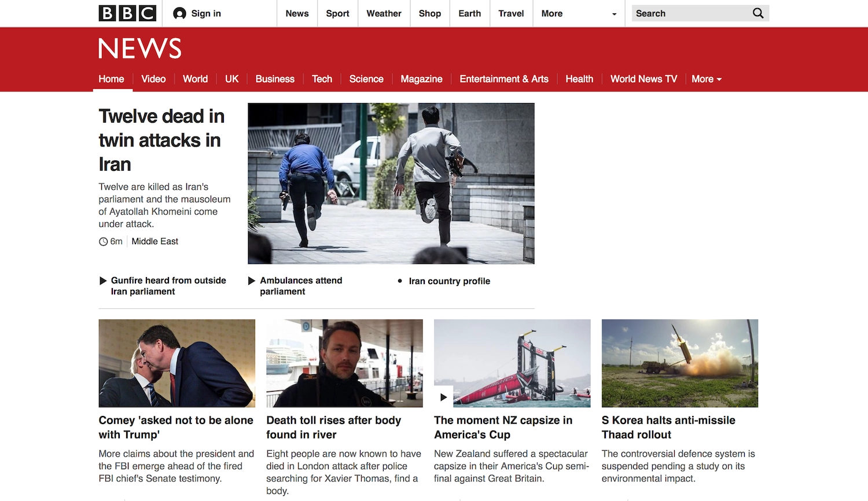Select the Sign in account icon
This screenshot has width=868, height=501.
(180, 13)
